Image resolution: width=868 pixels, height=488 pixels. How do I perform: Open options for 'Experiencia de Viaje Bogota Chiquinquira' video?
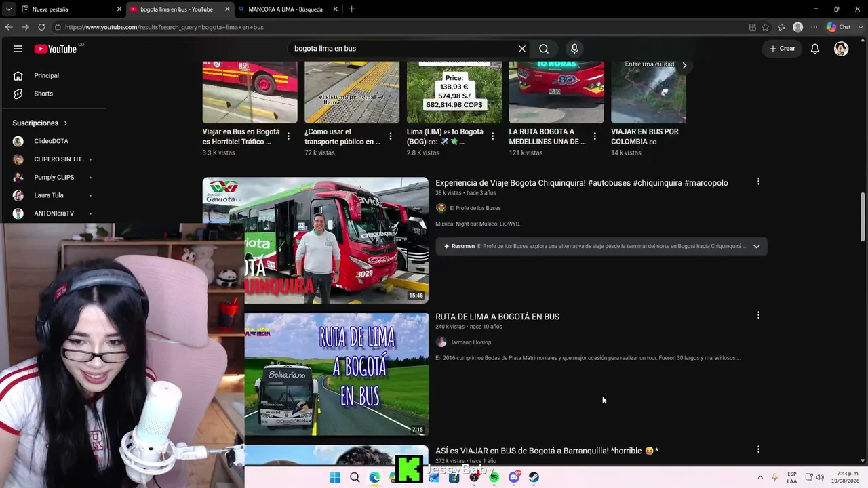click(x=758, y=182)
